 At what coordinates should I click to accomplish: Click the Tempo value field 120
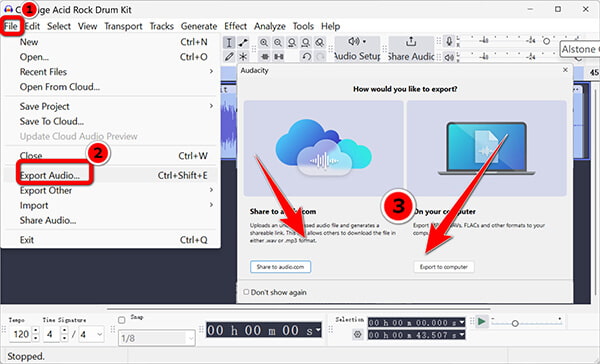click(x=21, y=335)
